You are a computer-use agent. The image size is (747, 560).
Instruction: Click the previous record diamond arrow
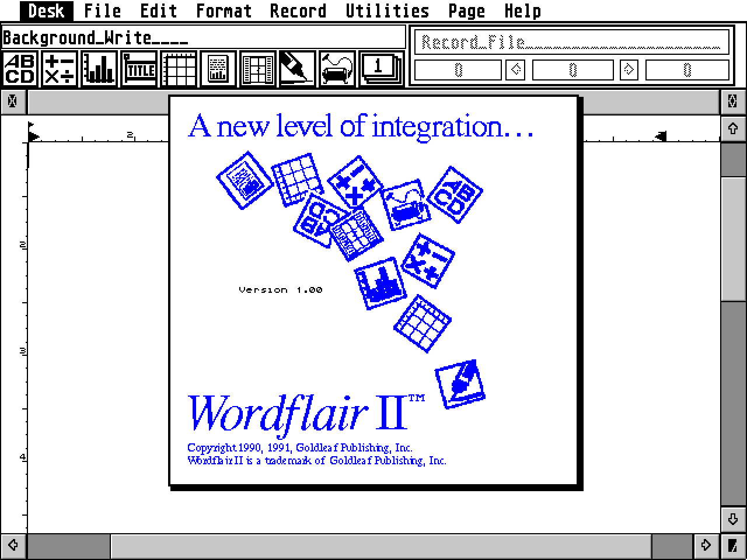(x=515, y=71)
